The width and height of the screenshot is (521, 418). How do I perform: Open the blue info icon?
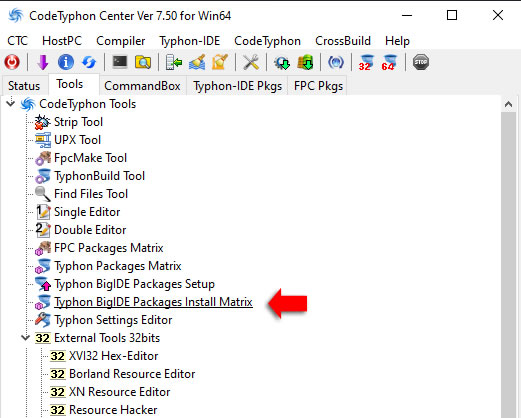tap(66, 62)
